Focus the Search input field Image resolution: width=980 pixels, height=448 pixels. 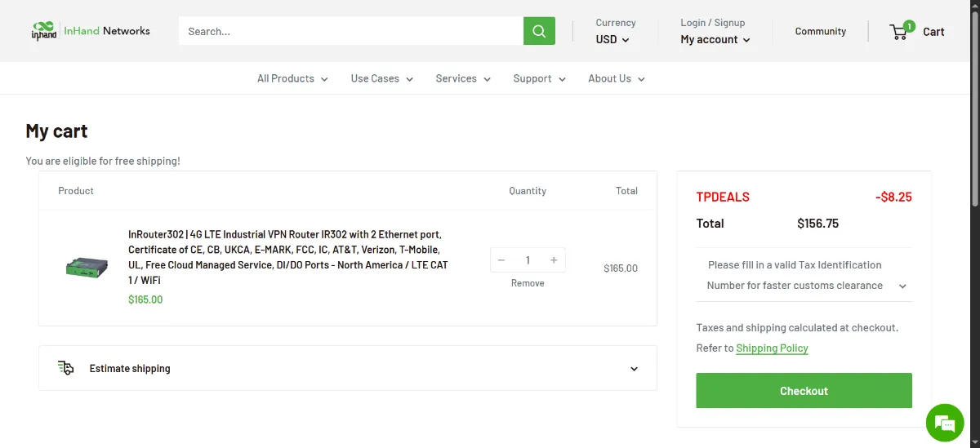[x=351, y=31]
